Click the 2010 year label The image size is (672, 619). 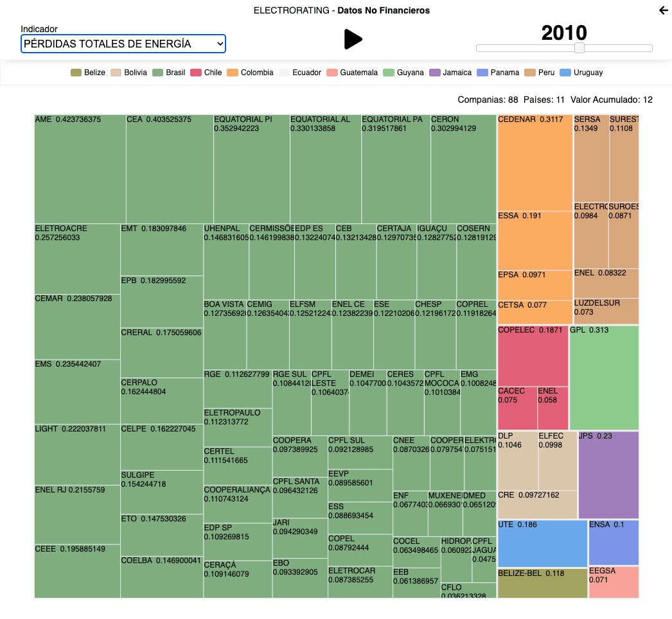tap(564, 33)
